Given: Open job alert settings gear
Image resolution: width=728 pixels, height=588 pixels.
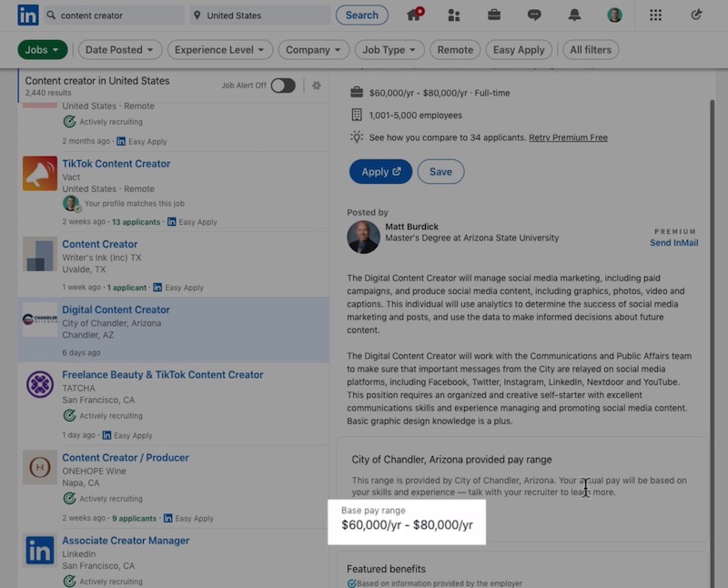Looking at the screenshot, I should pyautogui.click(x=316, y=86).
